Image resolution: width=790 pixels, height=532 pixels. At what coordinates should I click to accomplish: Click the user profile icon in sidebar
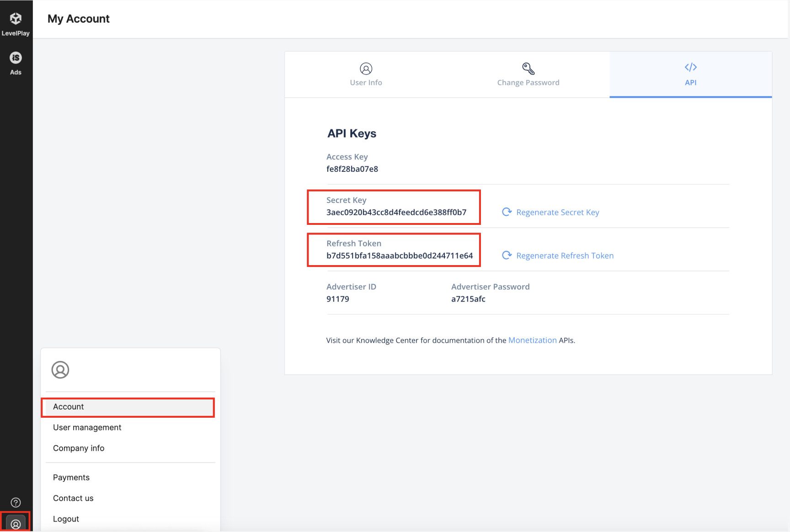[16, 524]
